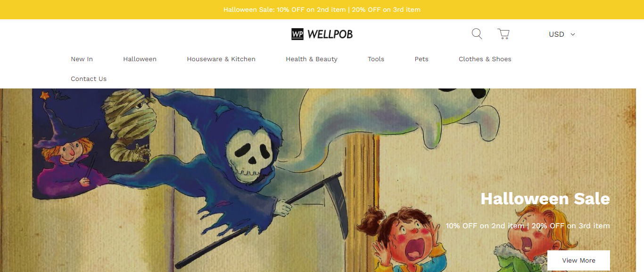Click the grim reaper in banner image

(x=245, y=165)
